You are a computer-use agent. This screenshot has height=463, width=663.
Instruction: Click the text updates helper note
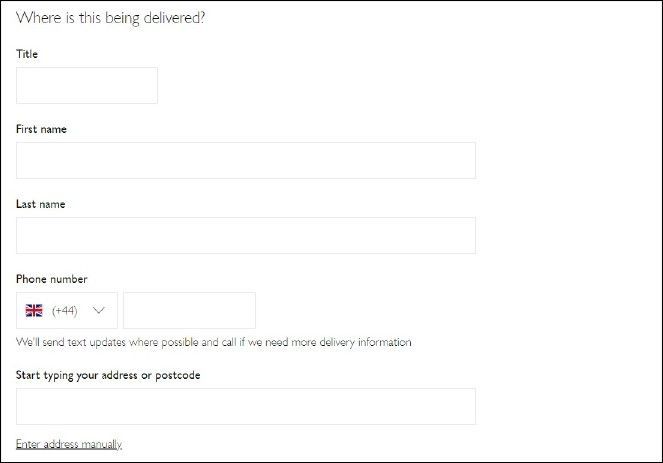point(214,342)
